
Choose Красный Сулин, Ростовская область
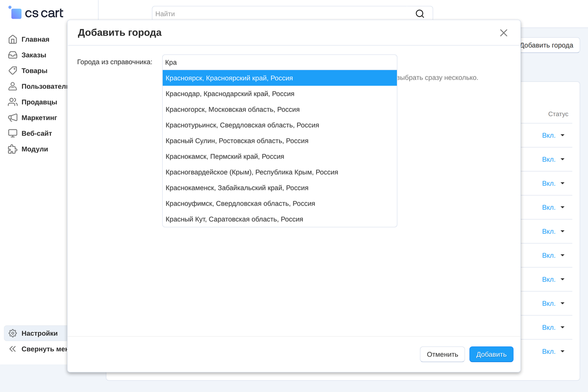pos(280,141)
